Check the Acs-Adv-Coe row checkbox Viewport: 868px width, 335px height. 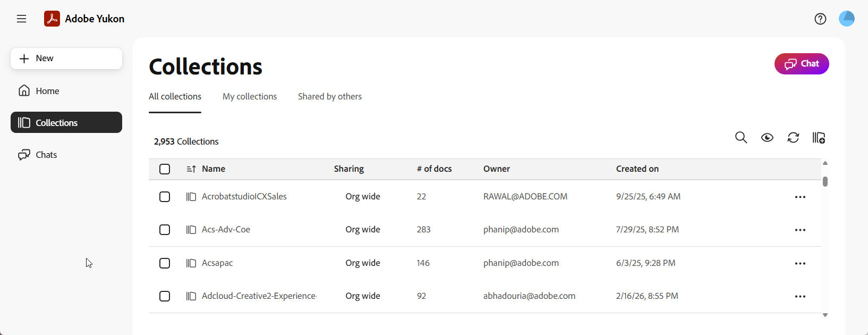[165, 230]
